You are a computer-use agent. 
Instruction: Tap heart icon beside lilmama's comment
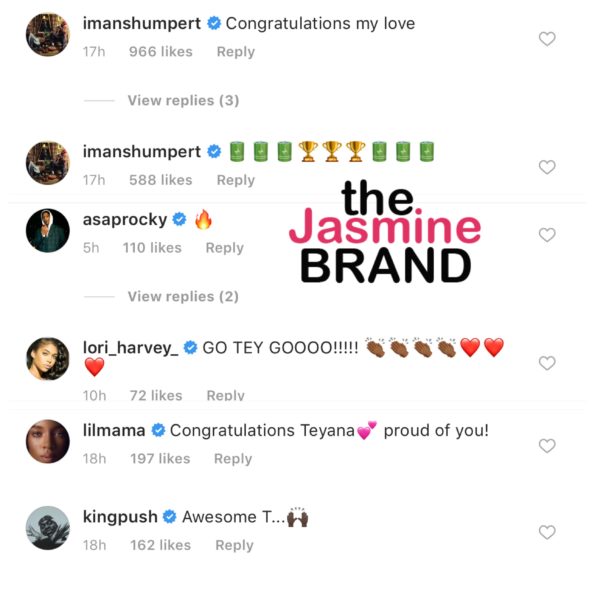tap(547, 445)
